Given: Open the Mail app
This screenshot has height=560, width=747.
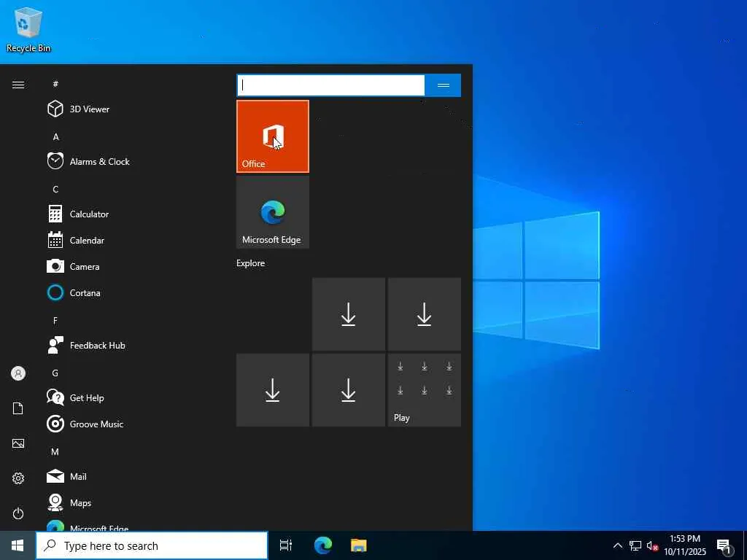Looking at the screenshot, I should pos(66,476).
